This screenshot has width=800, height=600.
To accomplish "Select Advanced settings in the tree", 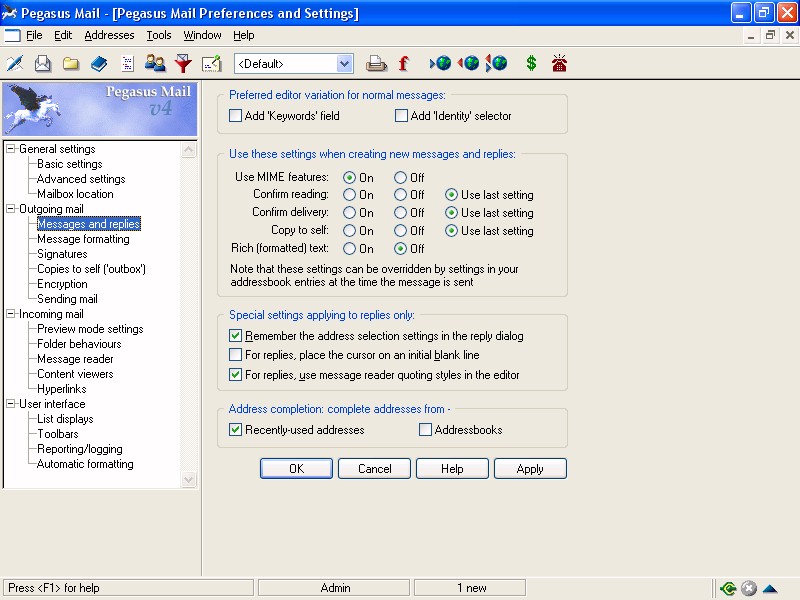I will [x=81, y=179].
